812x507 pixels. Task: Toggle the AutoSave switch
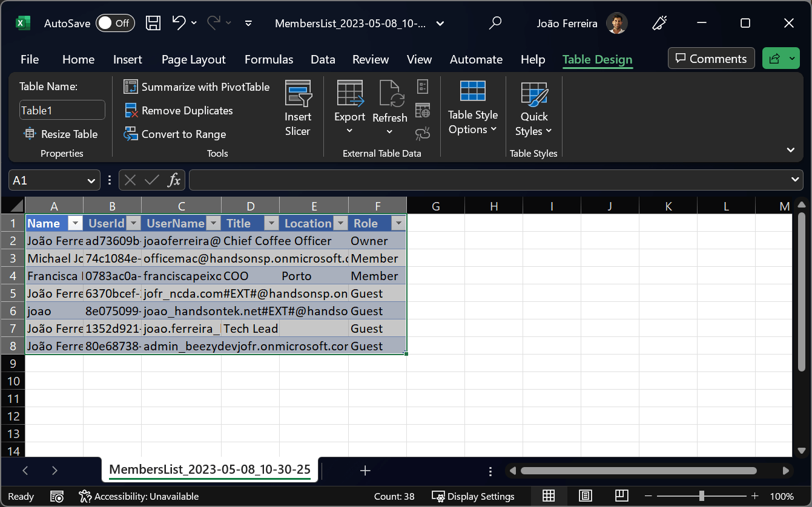[115, 24]
